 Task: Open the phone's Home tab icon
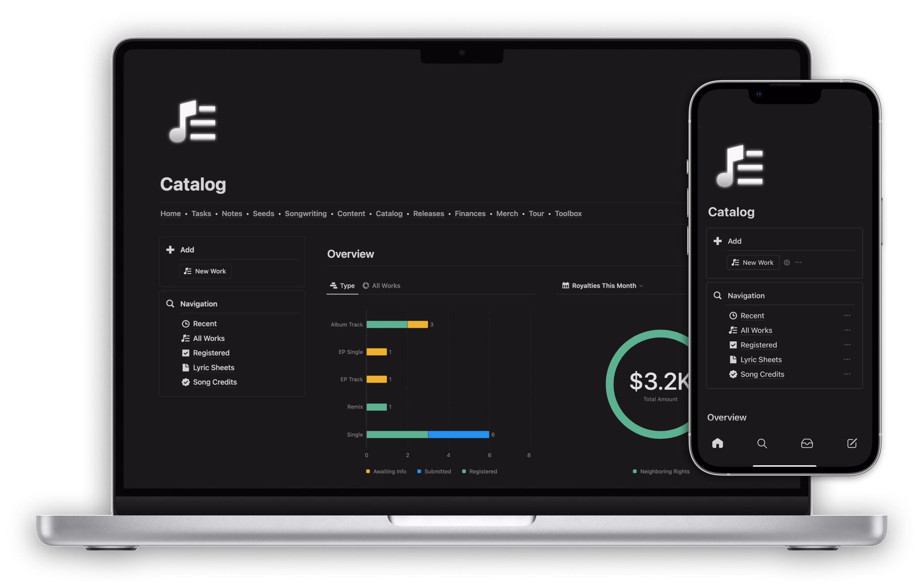[718, 443]
